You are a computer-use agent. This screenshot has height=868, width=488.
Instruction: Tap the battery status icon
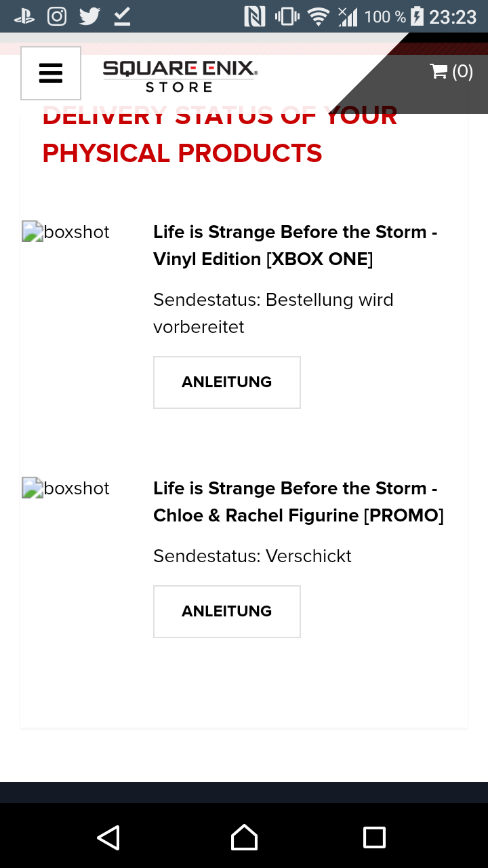tap(417, 16)
